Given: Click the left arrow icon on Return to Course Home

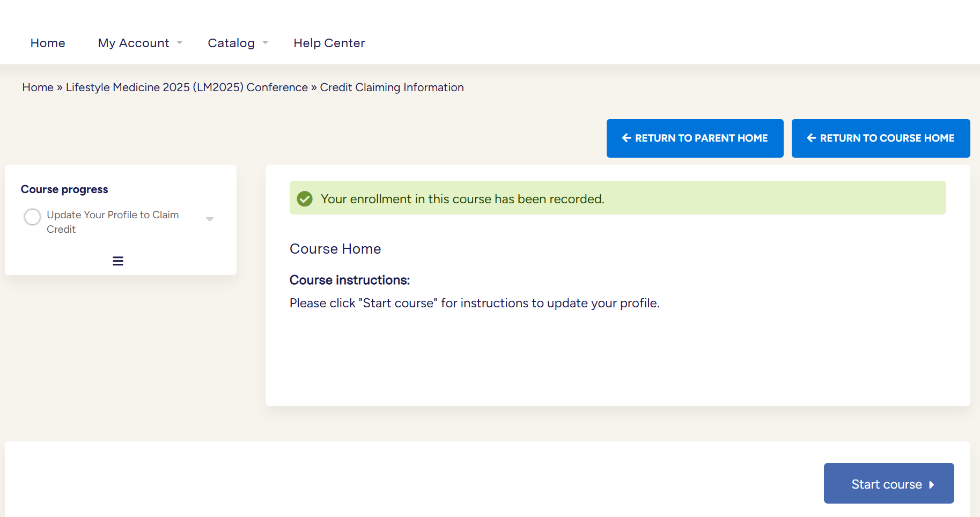Looking at the screenshot, I should 811,138.
